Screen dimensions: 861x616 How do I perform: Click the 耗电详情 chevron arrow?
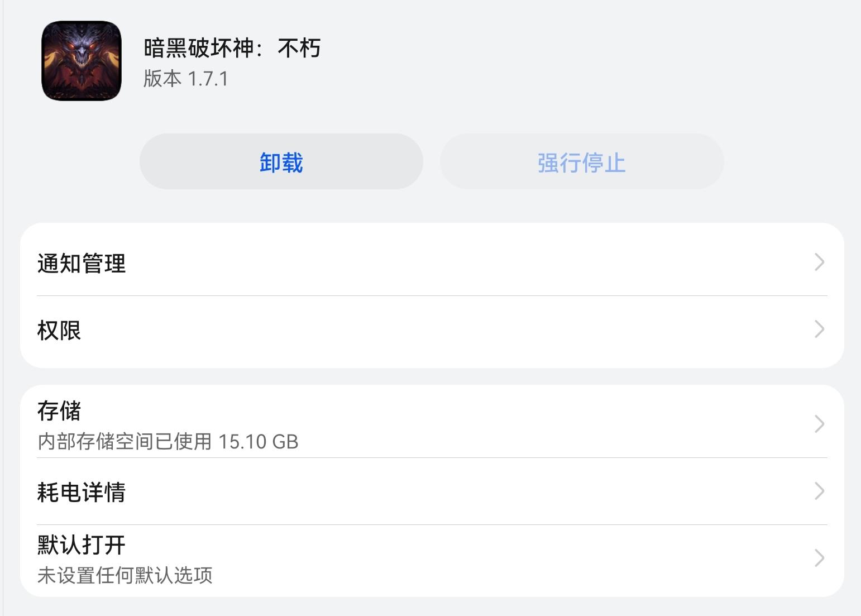[x=819, y=491]
